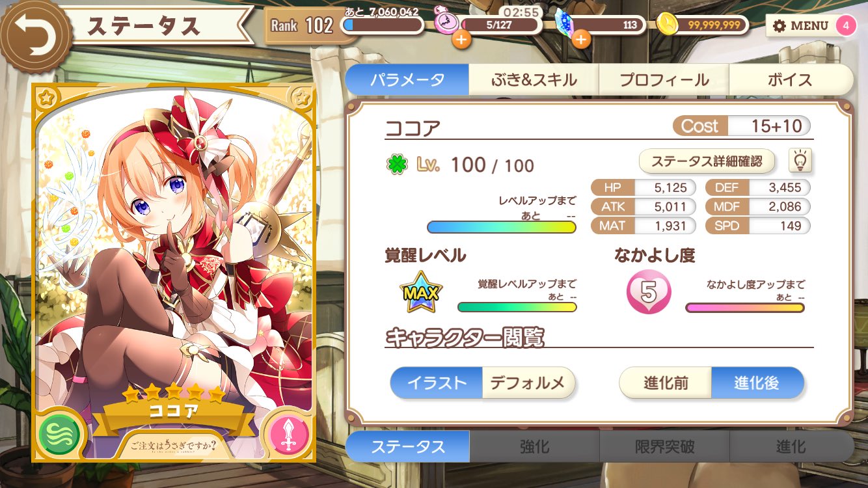Select the 進化後 option
868x488 pixels.
(x=757, y=383)
